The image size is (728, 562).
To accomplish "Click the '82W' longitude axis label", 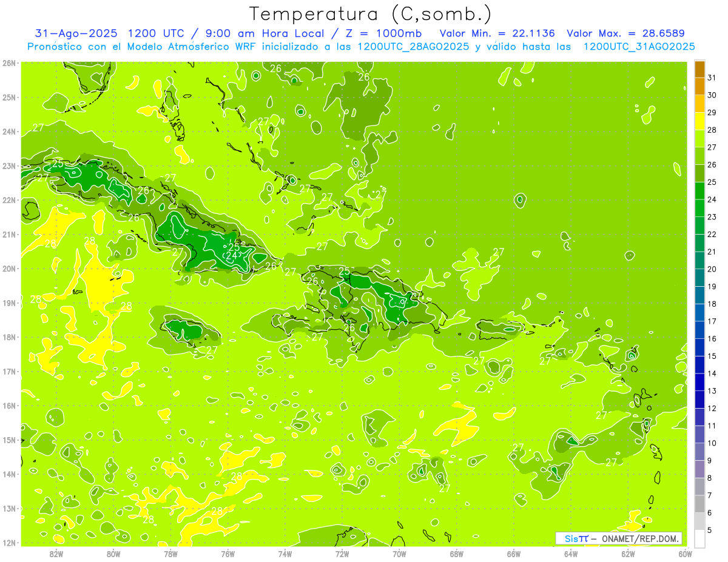I will [56, 554].
